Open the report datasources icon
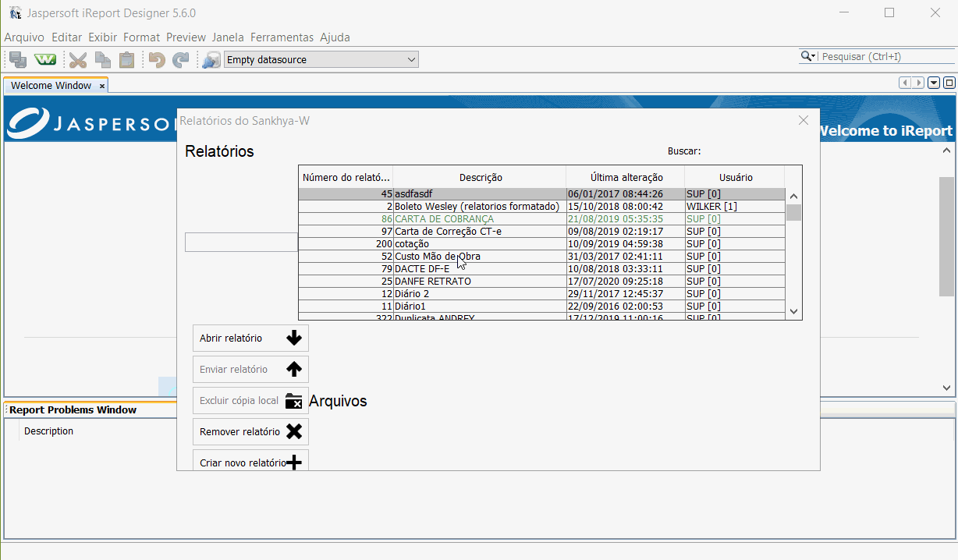The width and height of the screenshot is (958, 560). (211, 60)
